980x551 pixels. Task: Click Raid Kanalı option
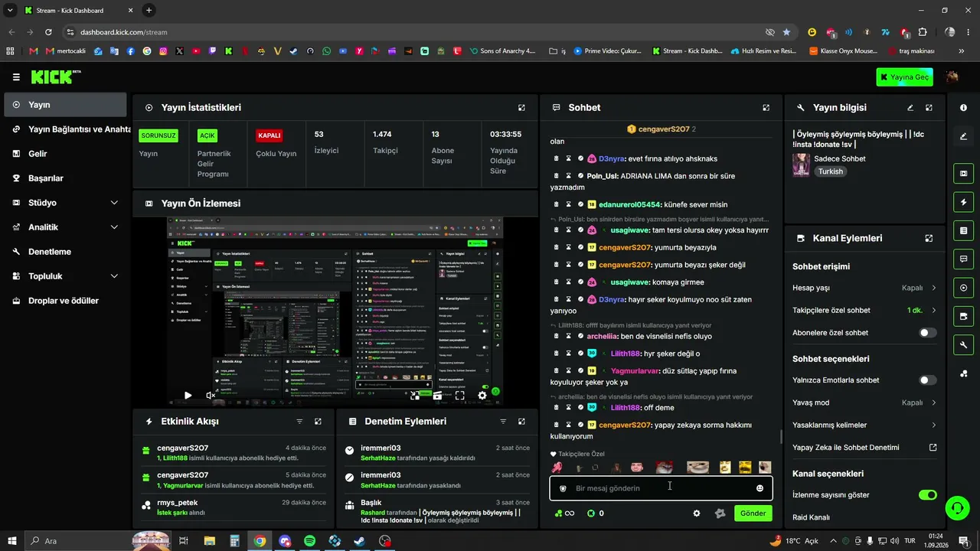coord(811,517)
